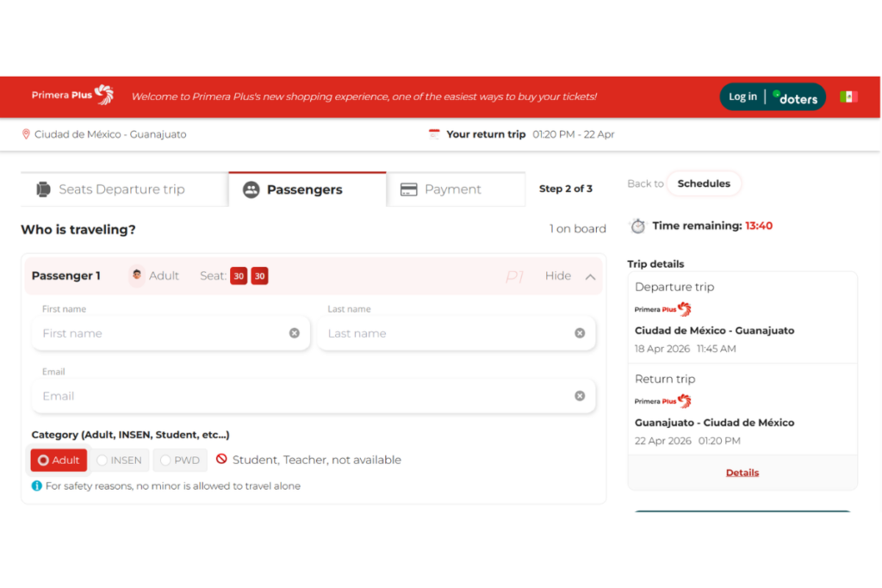
Task: Collapse Passenger 1 with the chevron arrow
Action: tap(590, 276)
